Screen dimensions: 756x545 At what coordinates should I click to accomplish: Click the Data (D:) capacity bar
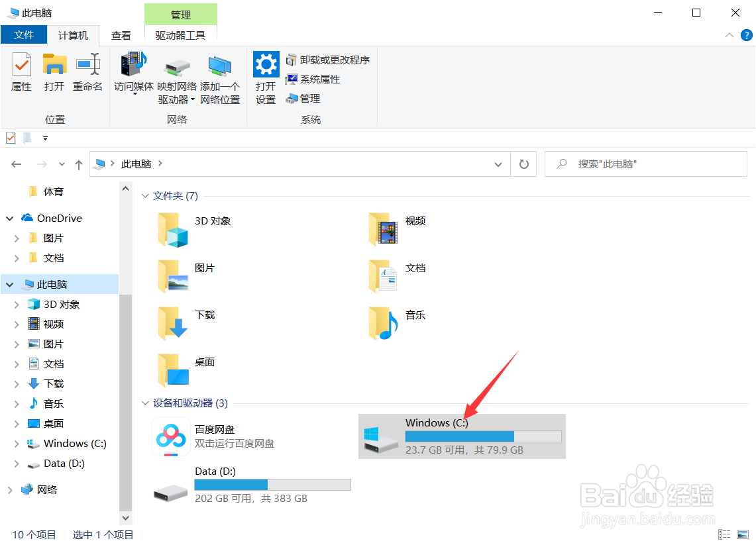272,484
